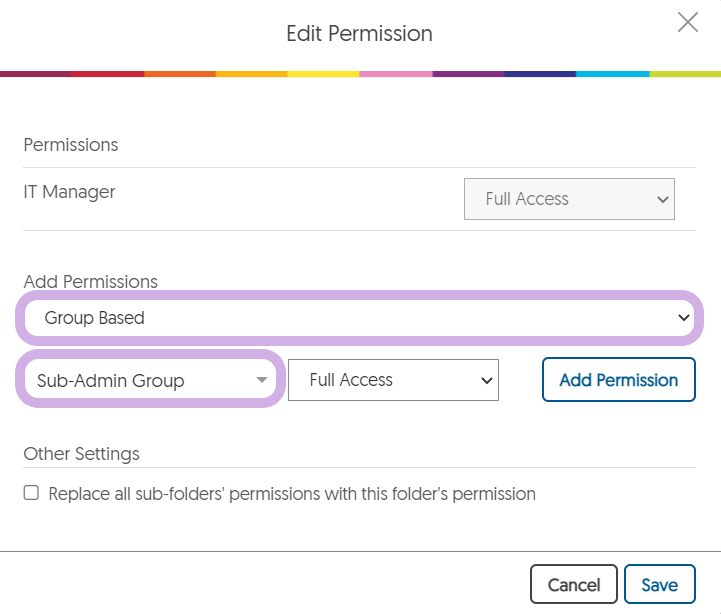The image size is (721, 614).
Task: Enable replace all sub-folders' permissions checkbox
Action: point(31,493)
